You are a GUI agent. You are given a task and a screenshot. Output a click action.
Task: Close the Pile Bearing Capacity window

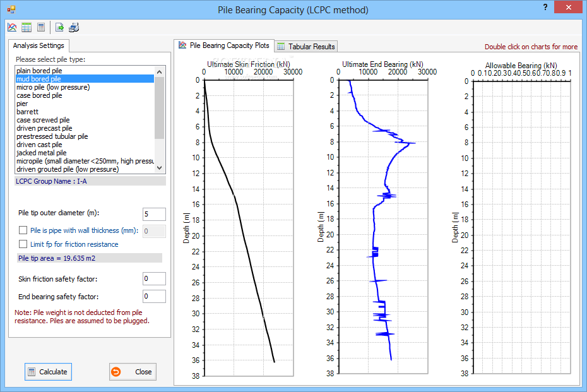click(568, 7)
